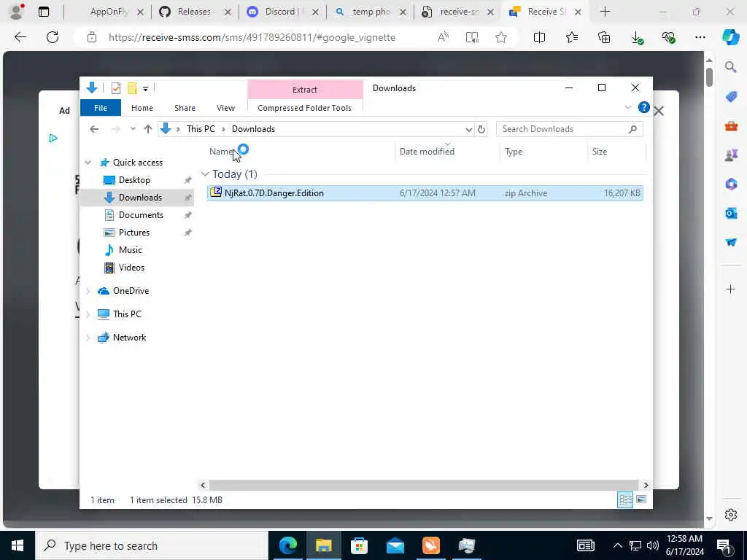Switch to details view layout icon
Viewport: 747px width, 560px height.
click(x=625, y=499)
